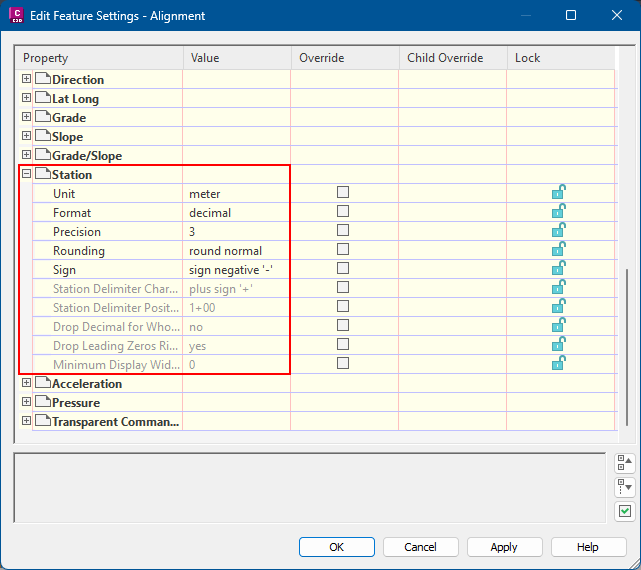
Task: Click lock icon for Station Delimiter Character
Action: coord(559,287)
